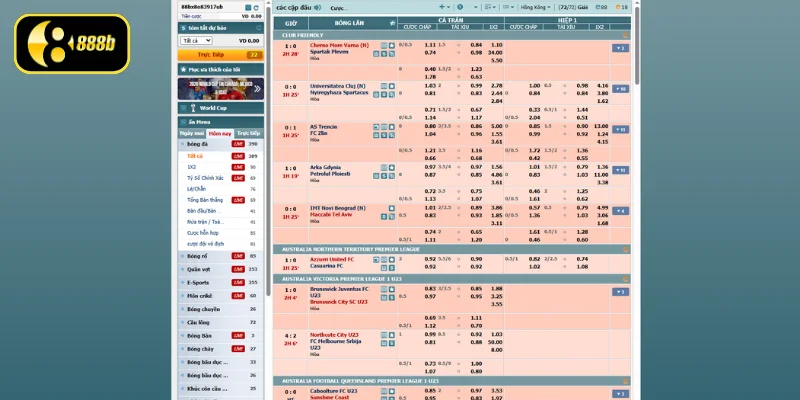Screen dimensions: 800x400
Task: Click odds 13.00 in AS Trencin first half
Action: coord(601,126)
